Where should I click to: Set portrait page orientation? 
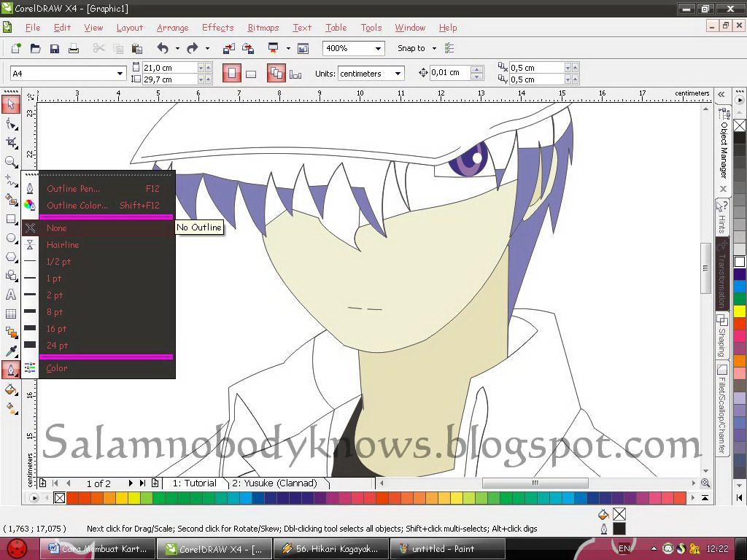231,74
